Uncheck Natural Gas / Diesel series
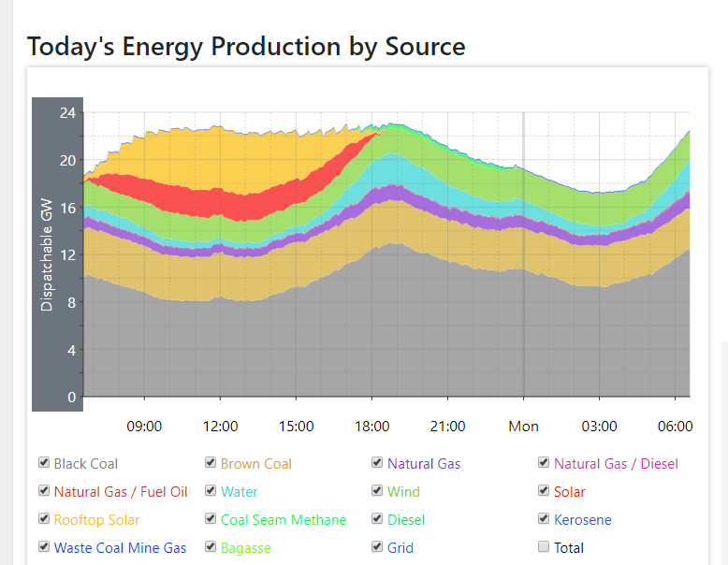 544,463
